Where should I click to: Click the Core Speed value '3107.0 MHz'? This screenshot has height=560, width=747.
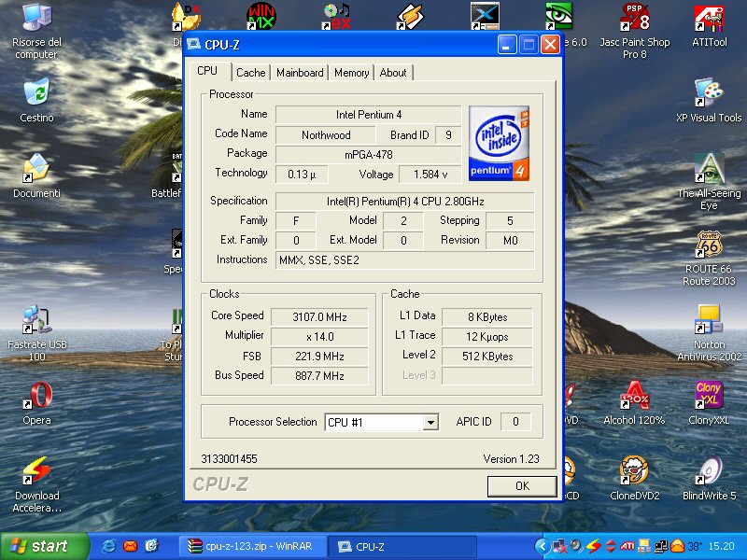pos(319,317)
